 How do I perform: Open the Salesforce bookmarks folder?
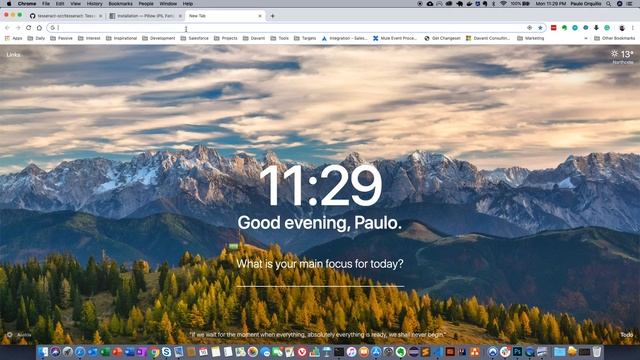point(194,38)
